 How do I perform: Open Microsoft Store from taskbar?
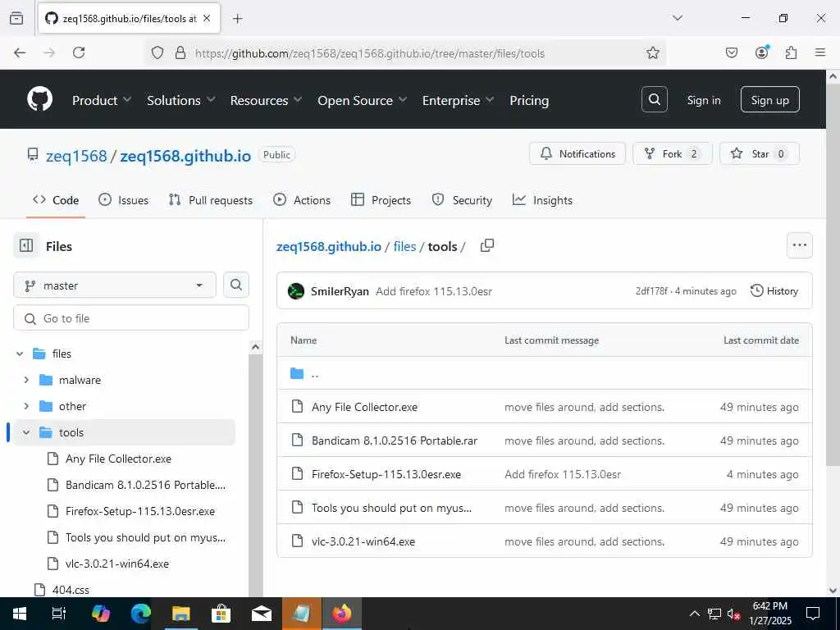pos(221,614)
